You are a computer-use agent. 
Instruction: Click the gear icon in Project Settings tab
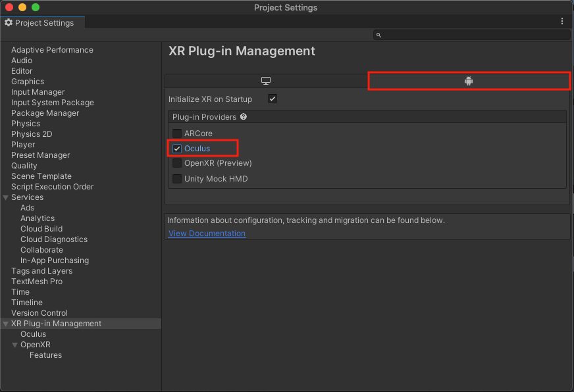tap(9, 23)
